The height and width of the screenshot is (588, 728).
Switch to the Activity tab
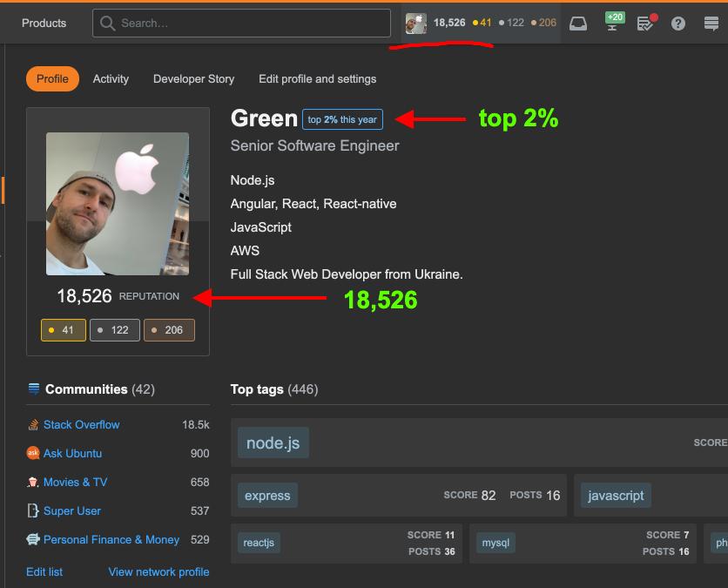111,79
